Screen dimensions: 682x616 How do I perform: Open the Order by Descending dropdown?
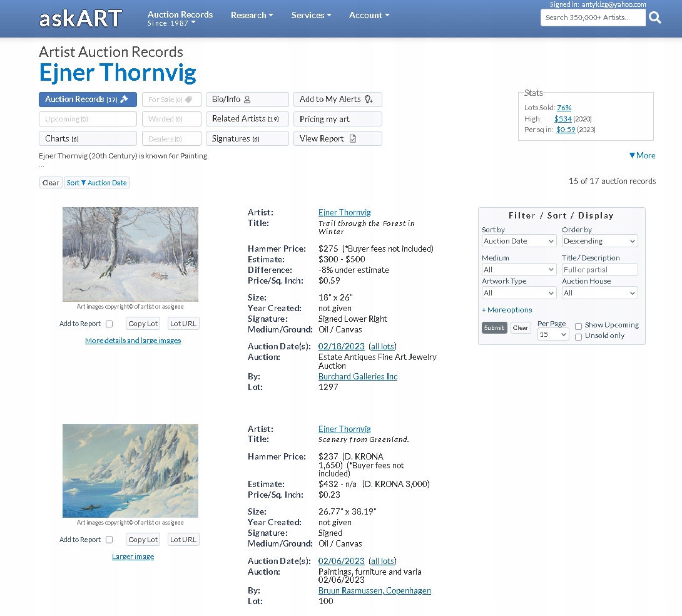(x=599, y=241)
